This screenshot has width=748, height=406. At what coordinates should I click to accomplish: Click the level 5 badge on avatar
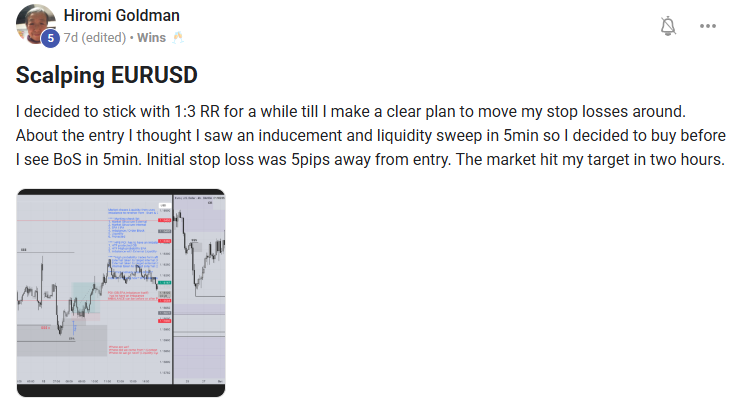click(x=50, y=38)
